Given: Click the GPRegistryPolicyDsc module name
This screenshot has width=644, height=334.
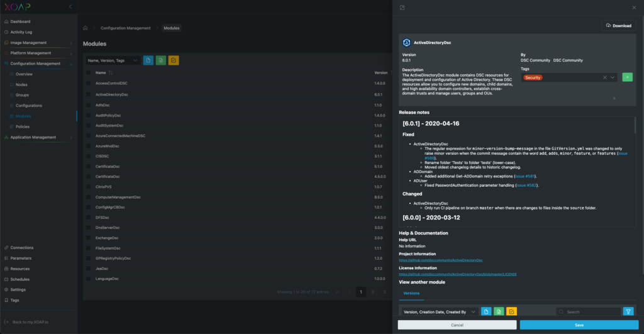Looking at the screenshot, I should coord(113,259).
